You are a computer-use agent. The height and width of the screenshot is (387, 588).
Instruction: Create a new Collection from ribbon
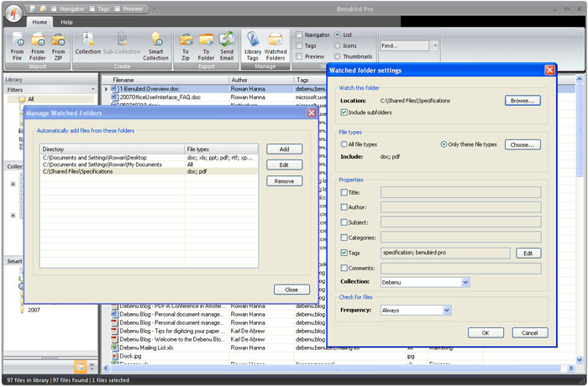click(87, 44)
